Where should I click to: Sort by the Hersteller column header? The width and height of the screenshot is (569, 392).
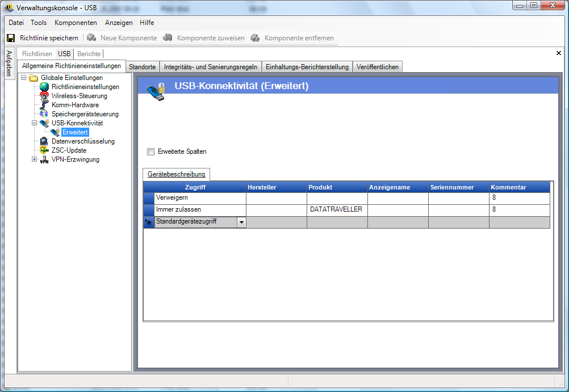coord(277,187)
